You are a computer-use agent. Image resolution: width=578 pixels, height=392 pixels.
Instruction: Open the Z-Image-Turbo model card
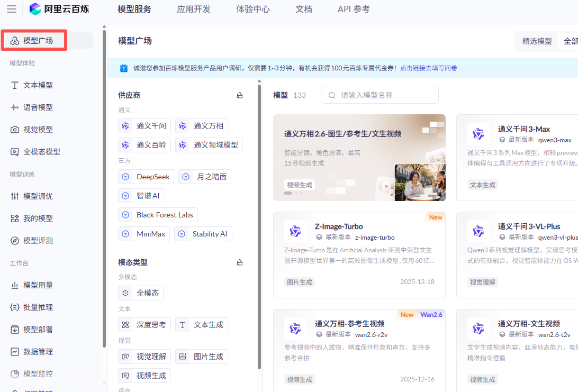[359, 255]
